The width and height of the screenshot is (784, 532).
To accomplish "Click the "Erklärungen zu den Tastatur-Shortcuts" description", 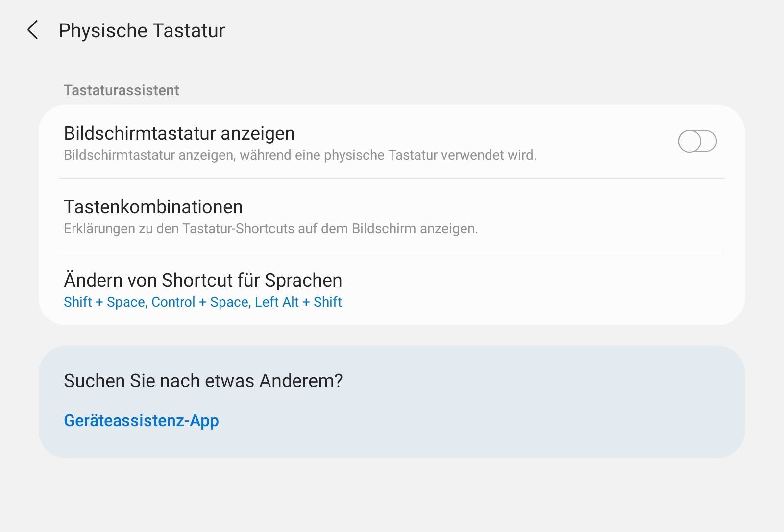I will pos(270,229).
